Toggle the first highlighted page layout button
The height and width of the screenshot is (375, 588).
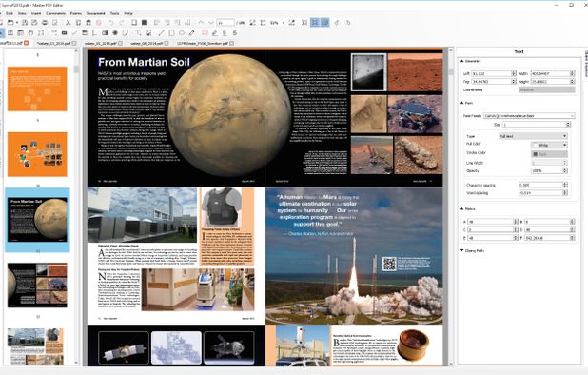[x=315, y=23]
